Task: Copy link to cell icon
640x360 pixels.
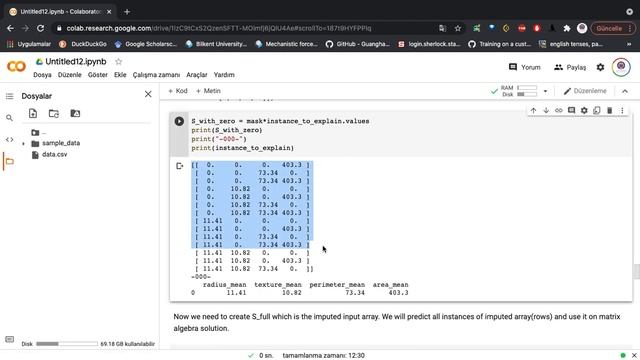Action: point(558,111)
